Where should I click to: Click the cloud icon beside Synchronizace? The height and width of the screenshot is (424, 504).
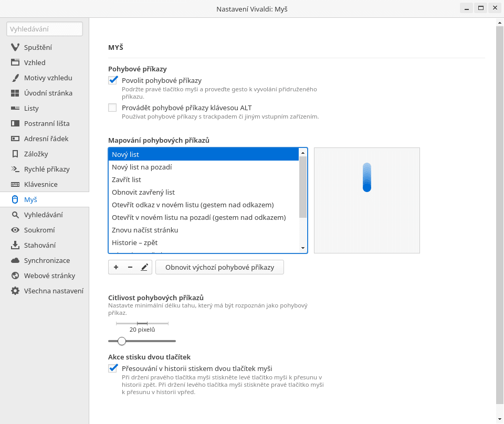[x=15, y=260]
